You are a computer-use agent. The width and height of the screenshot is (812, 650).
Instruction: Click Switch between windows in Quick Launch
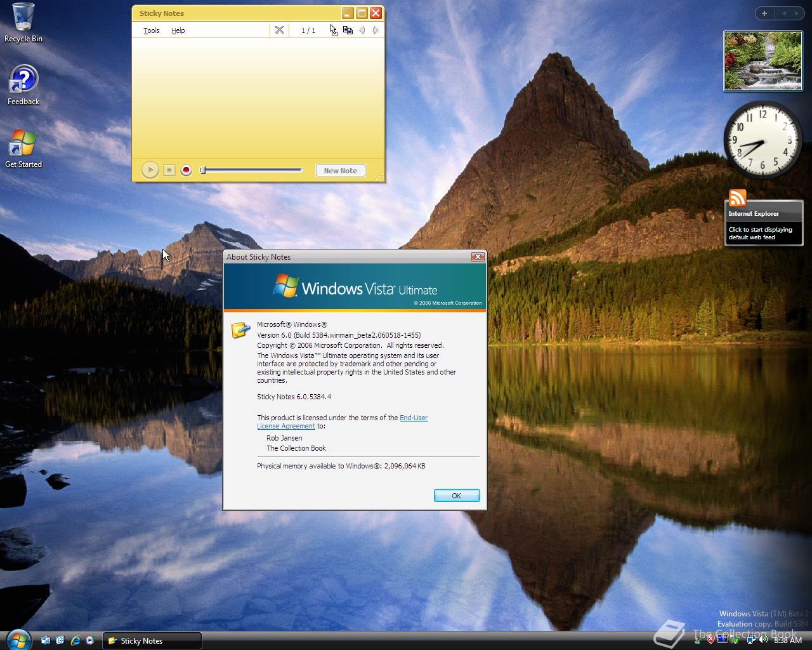point(60,640)
